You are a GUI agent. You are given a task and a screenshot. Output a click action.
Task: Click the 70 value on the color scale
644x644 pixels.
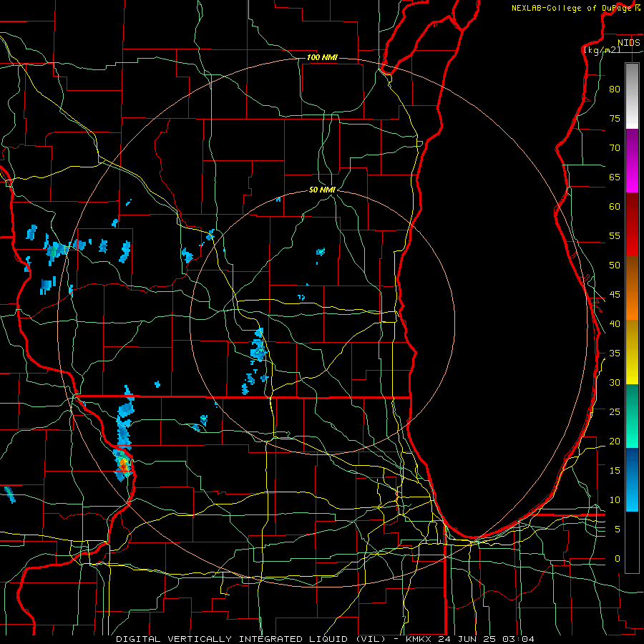tap(615, 148)
